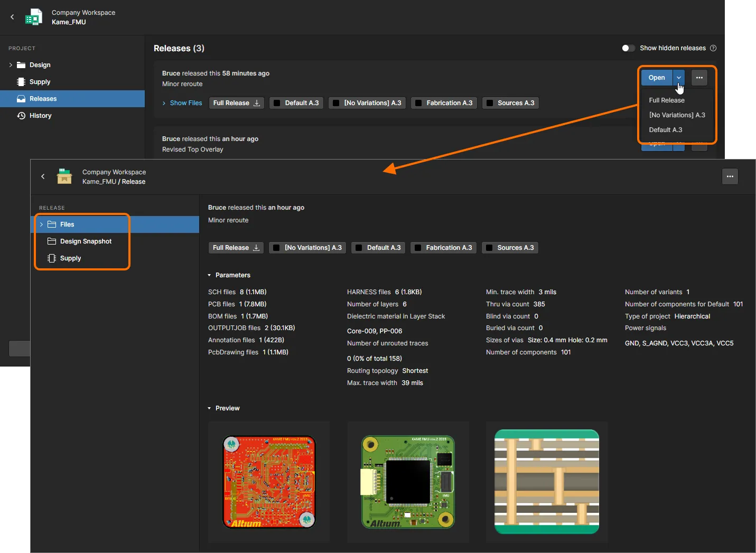Image resolution: width=756 pixels, height=553 pixels.
Task: Download the Full Release in Releases list
Action: tap(237, 103)
